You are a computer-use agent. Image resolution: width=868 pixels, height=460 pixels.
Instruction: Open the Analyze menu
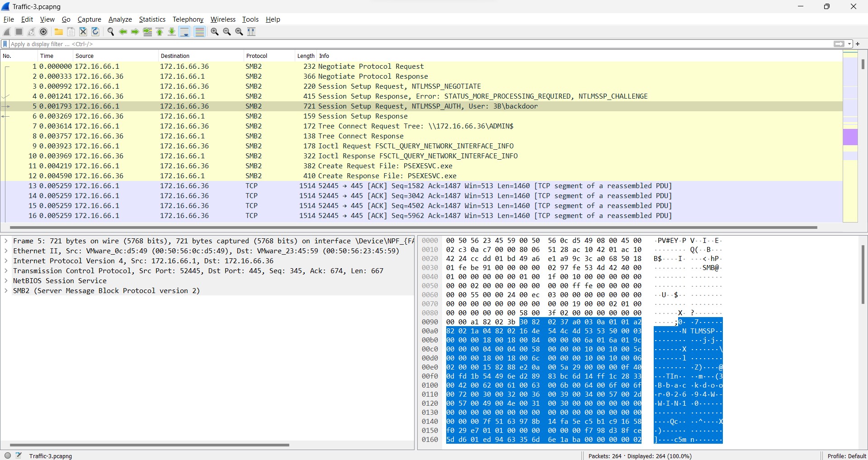[x=120, y=19]
